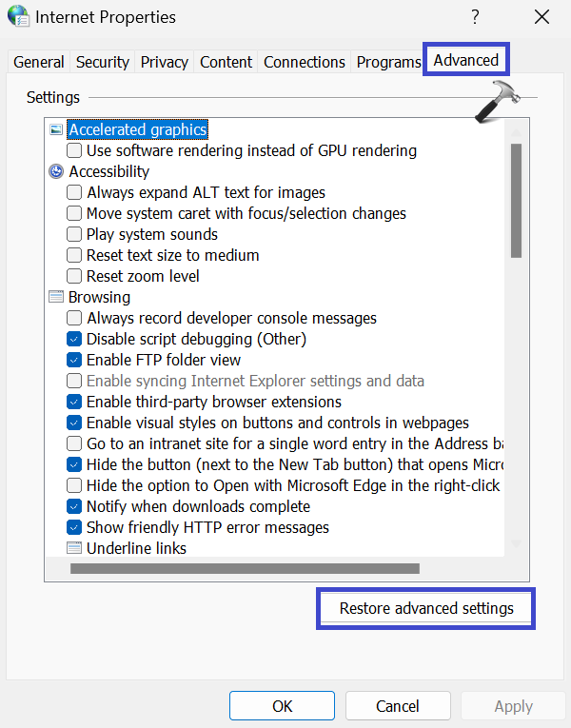Image resolution: width=571 pixels, height=728 pixels.
Task: Click the horizontal scrollbar in Settings list
Action: [245, 569]
